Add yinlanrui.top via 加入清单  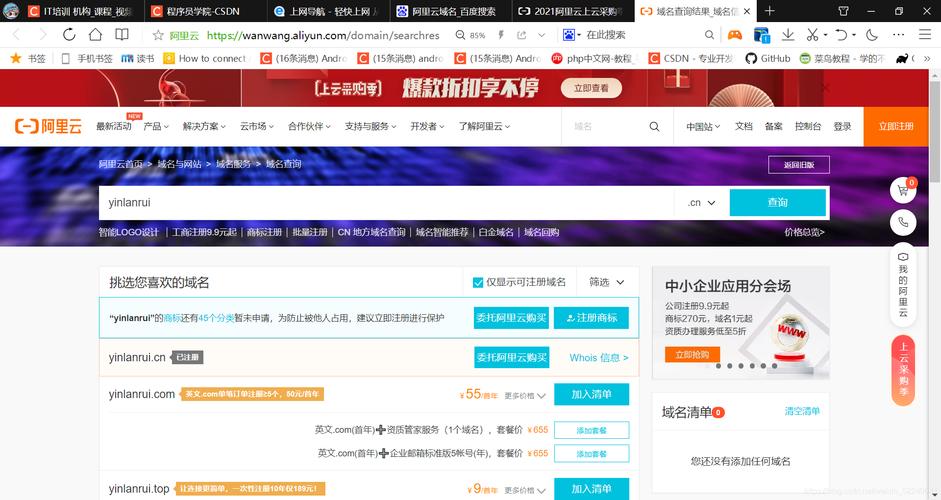(591, 489)
